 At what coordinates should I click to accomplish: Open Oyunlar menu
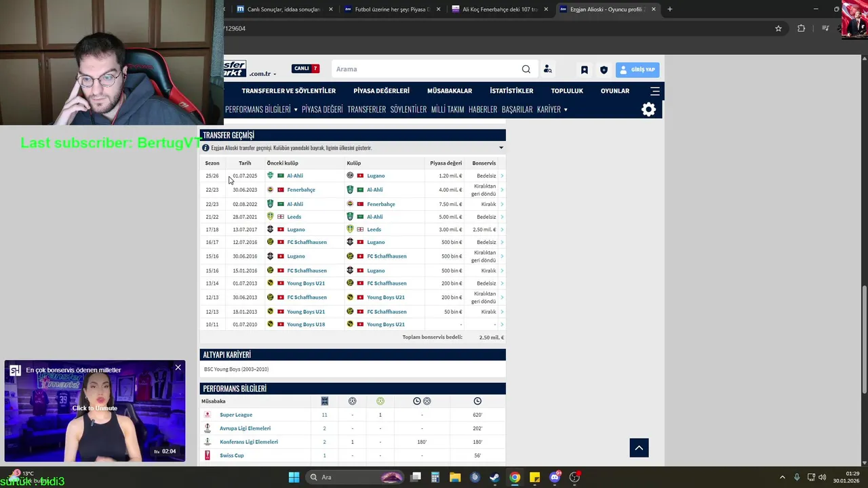tap(615, 91)
